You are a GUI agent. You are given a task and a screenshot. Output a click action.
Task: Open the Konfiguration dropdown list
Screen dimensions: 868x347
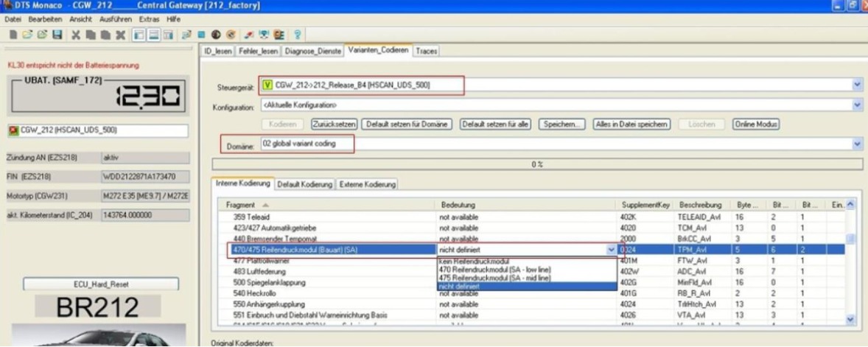(857, 105)
